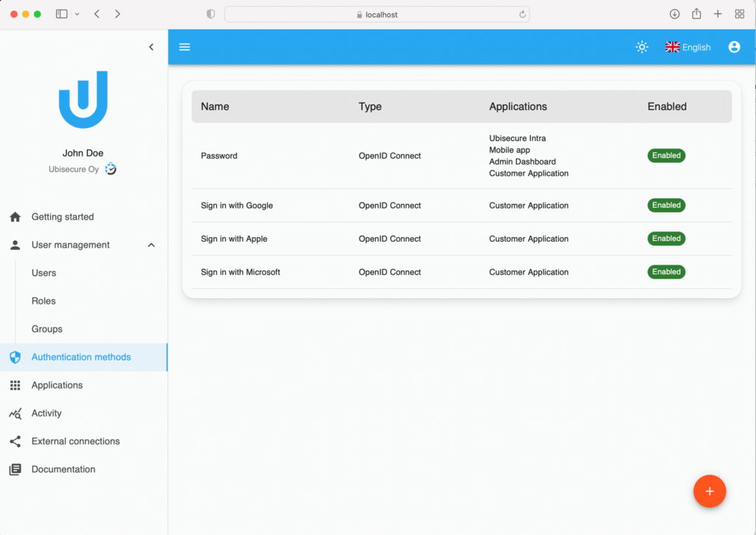
Task: Click Admin Dashboard in Password row
Action: tap(522, 162)
